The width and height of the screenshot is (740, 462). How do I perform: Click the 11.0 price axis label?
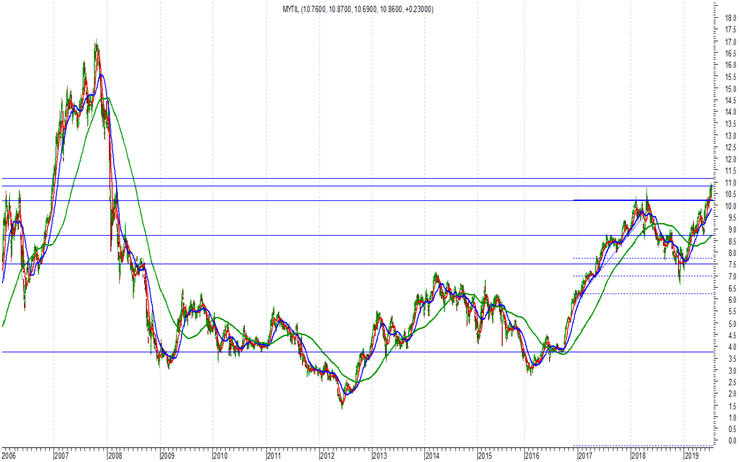[731, 183]
